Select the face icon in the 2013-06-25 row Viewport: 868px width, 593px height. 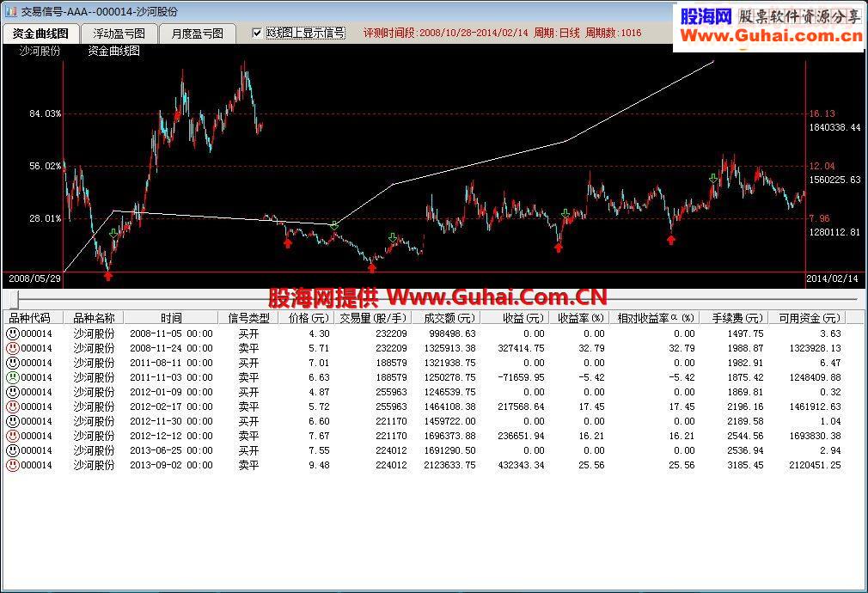coord(12,450)
